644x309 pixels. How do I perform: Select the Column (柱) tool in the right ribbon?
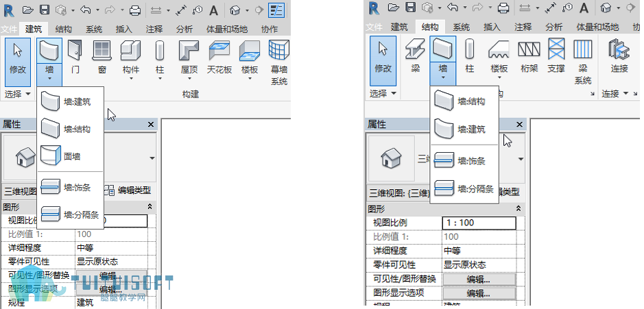469,55
